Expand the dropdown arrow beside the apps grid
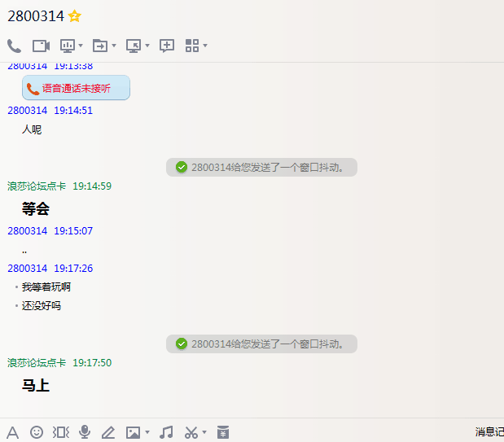 [x=205, y=46]
